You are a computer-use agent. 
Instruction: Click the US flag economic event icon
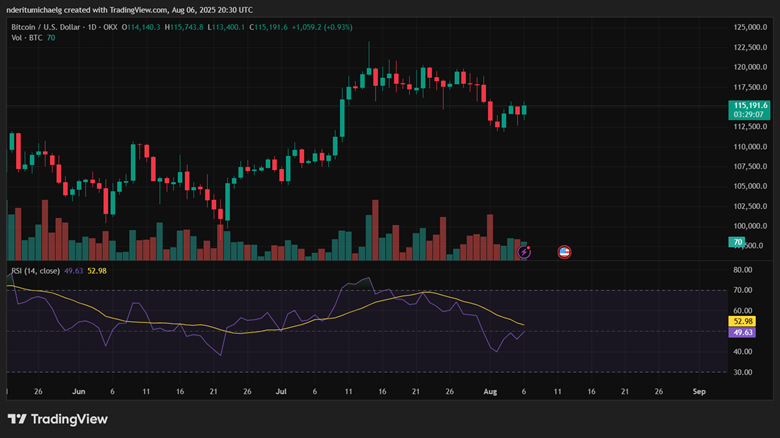click(x=563, y=252)
